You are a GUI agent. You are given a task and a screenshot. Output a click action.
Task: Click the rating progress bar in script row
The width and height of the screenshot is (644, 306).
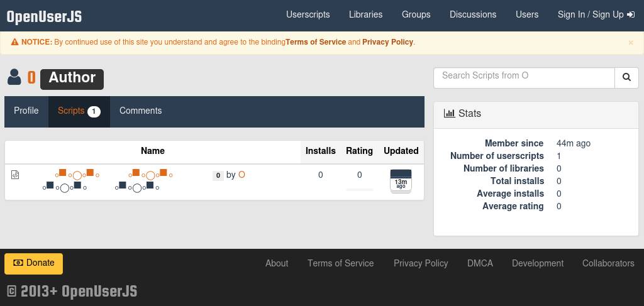pos(359,189)
